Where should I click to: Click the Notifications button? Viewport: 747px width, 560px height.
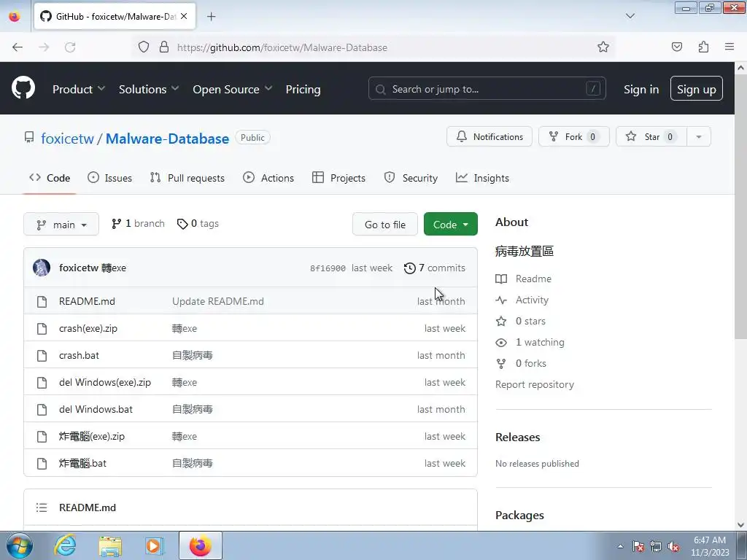pos(489,136)
